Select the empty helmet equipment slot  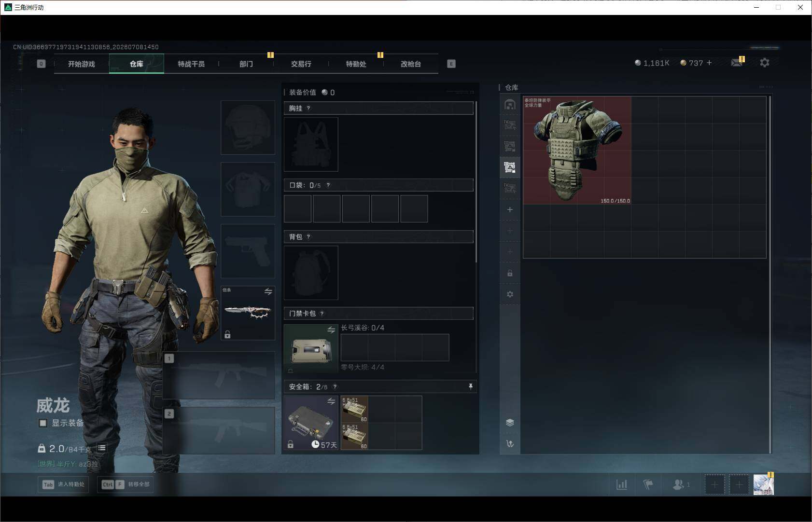[248, 127]
